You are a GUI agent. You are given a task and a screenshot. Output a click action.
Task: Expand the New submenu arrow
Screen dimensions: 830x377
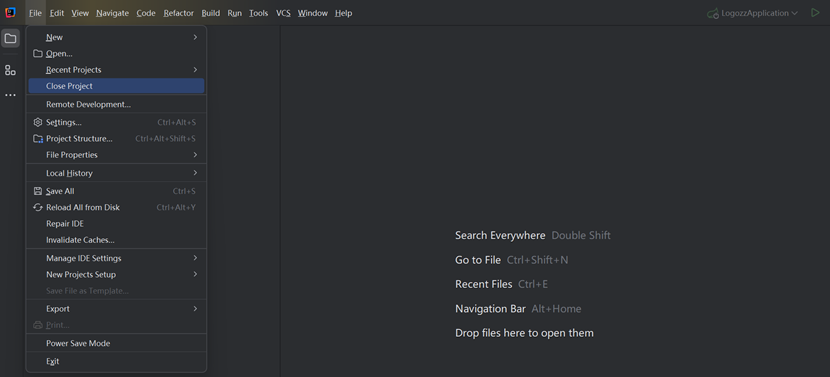click(195, 37)
